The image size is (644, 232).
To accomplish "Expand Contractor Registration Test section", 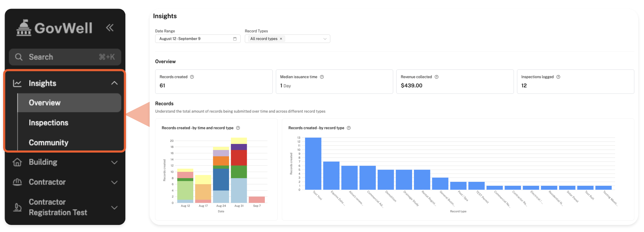I will [114, 207].
